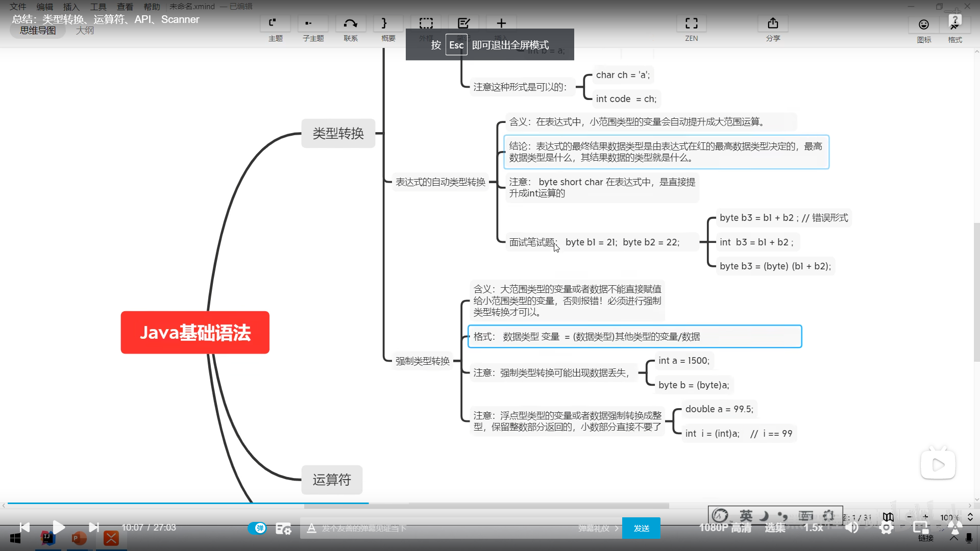This screenshot has height=551, width=980.
Task: Open the 插入 (Insert) menu
Action: (71, 7)
